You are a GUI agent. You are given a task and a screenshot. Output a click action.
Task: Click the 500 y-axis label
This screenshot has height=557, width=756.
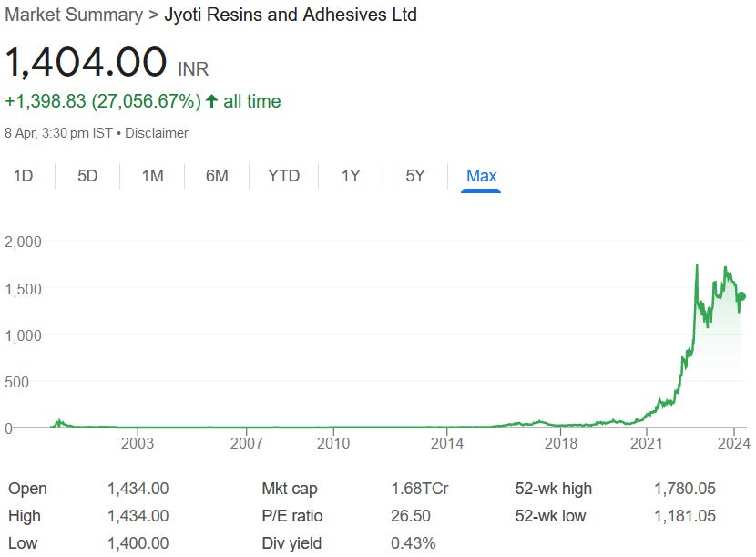click(17, 382)
